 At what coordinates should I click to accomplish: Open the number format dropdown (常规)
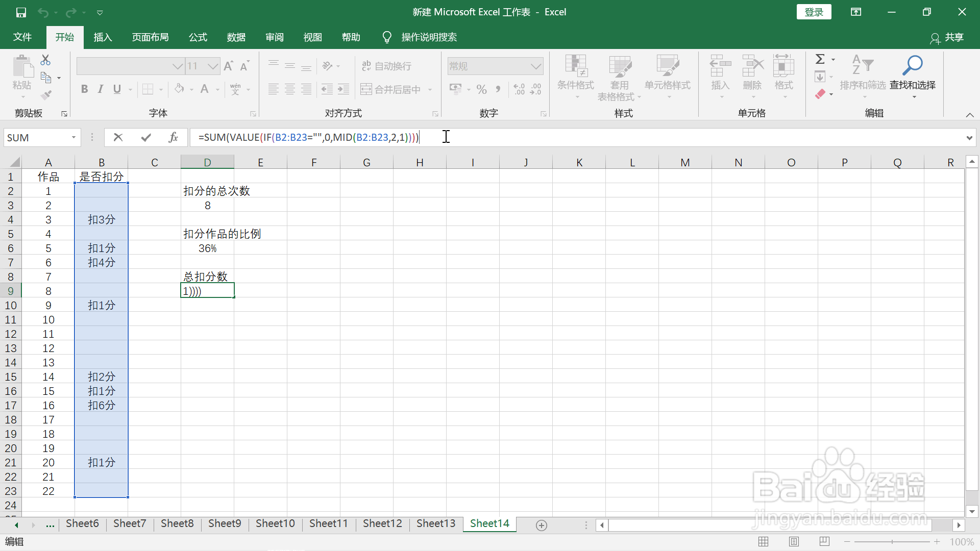535,66
